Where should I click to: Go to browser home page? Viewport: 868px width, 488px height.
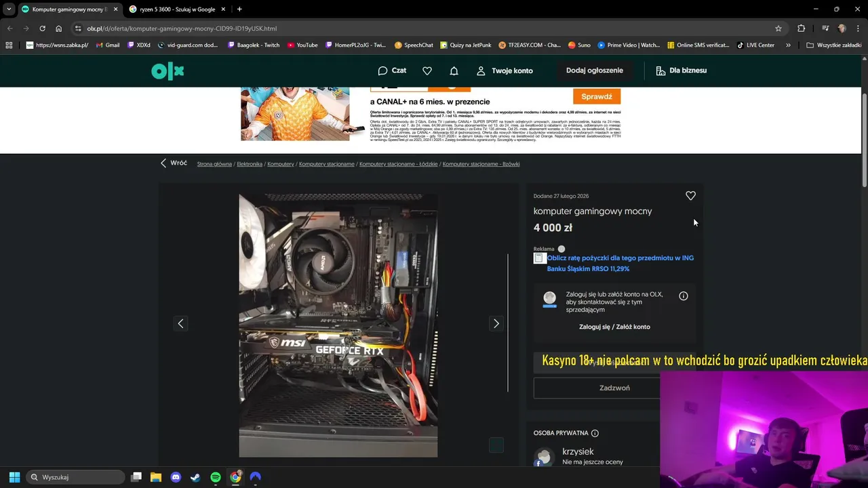click(x=58, y=28)
